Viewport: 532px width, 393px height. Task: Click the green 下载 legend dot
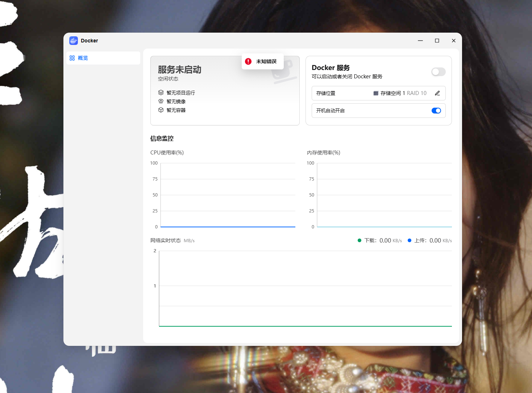point(359,240)
